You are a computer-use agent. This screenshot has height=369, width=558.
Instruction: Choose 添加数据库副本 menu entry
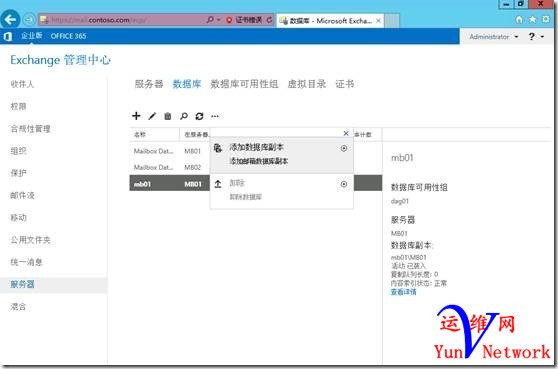pyautogui.click(x=282, y=154)
